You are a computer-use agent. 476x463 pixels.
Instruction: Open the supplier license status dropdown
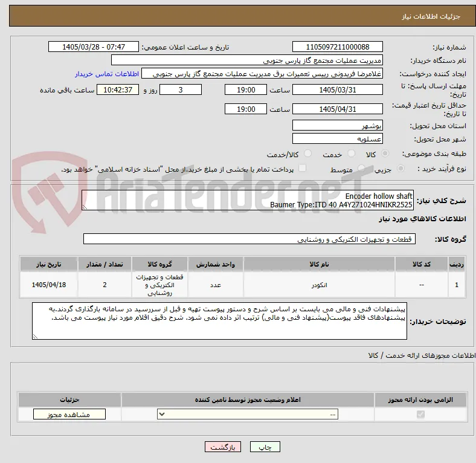(x=248, y=415)
